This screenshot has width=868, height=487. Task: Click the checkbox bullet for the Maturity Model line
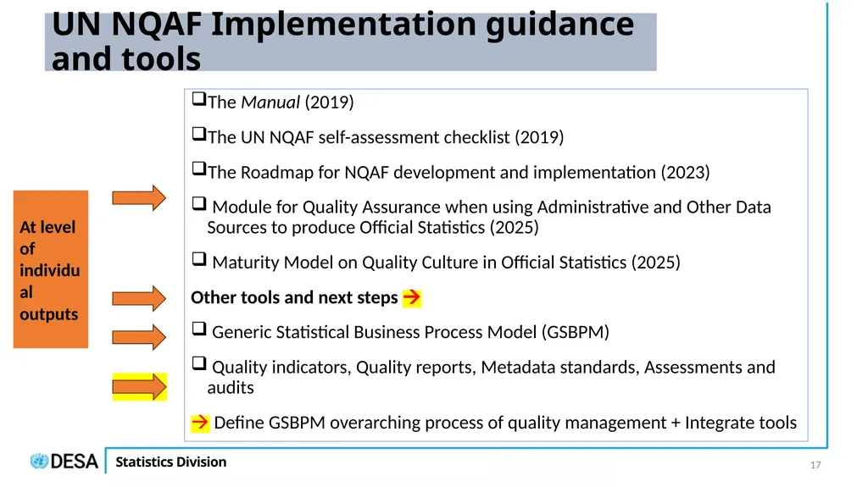(x=198, y=259)
